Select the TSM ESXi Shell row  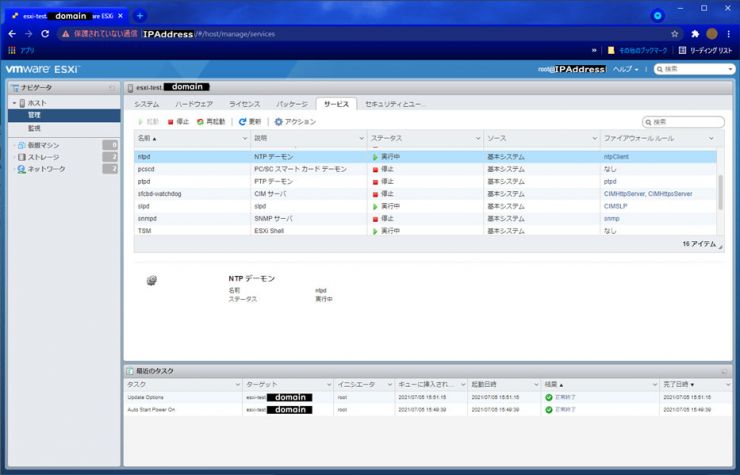click(x=425, y=230)
